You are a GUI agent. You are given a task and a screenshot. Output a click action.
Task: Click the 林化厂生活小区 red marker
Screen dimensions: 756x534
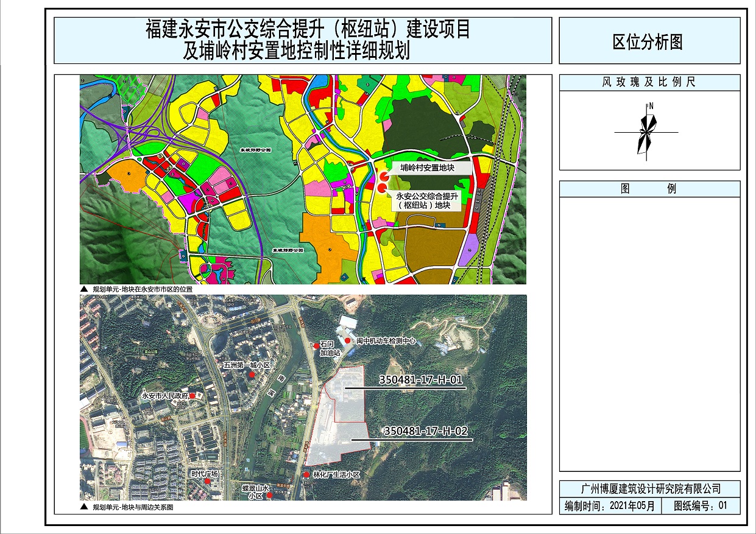pos(306,474)
